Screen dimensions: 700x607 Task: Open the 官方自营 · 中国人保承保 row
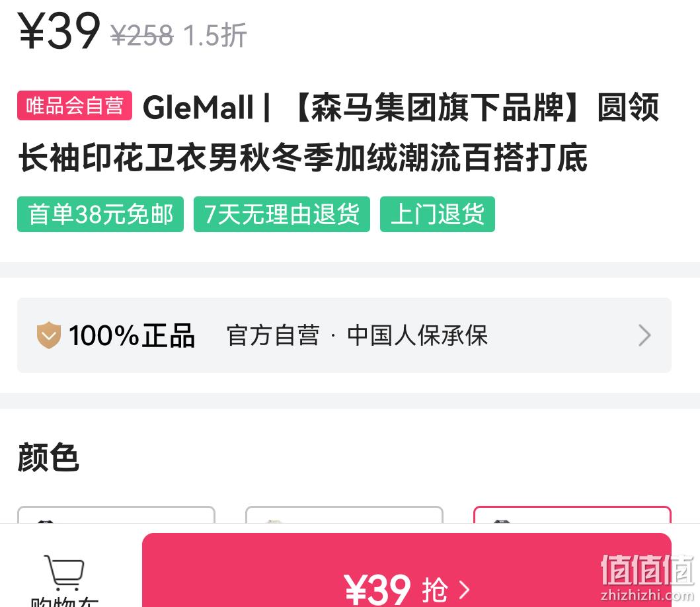tap(344, 335)
